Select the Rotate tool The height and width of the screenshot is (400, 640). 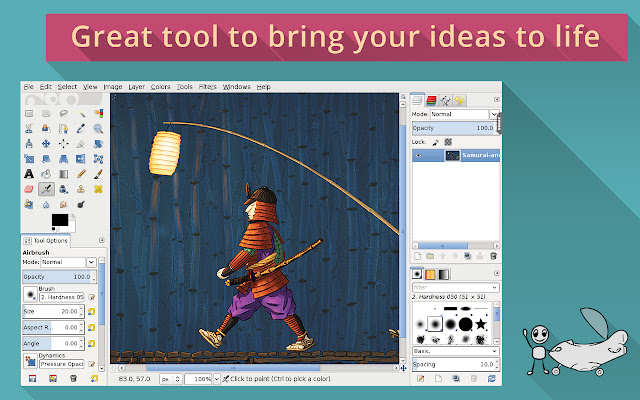point(98,144)
